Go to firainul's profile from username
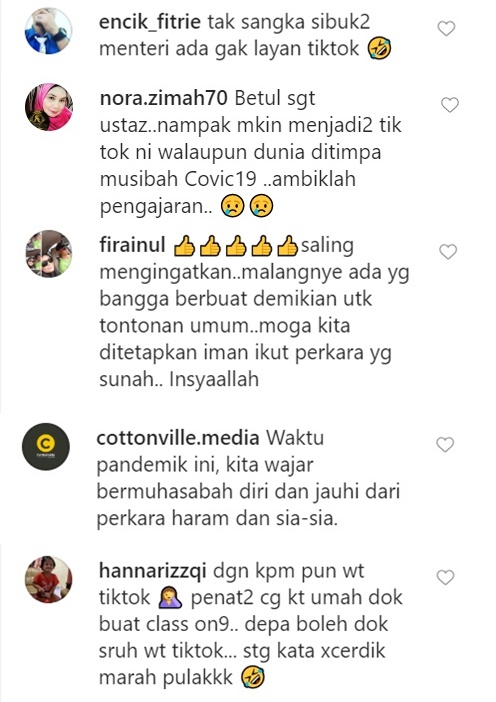This screenshot has height=702, width=496. tap(133, 245)
